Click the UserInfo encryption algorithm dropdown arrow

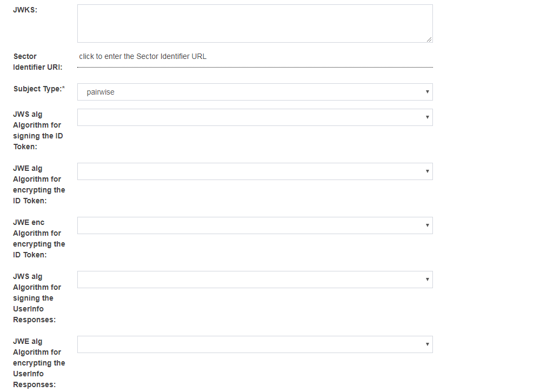[x=426, y=344]
